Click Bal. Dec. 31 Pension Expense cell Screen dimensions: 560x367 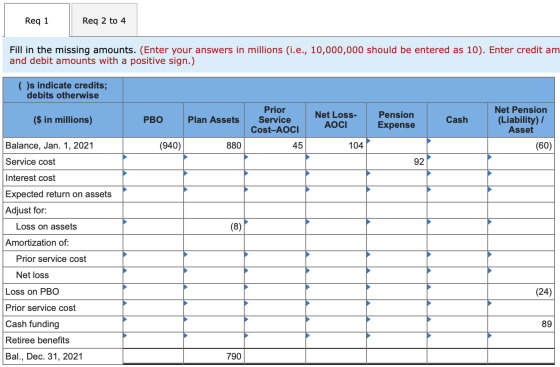[396, 356]
